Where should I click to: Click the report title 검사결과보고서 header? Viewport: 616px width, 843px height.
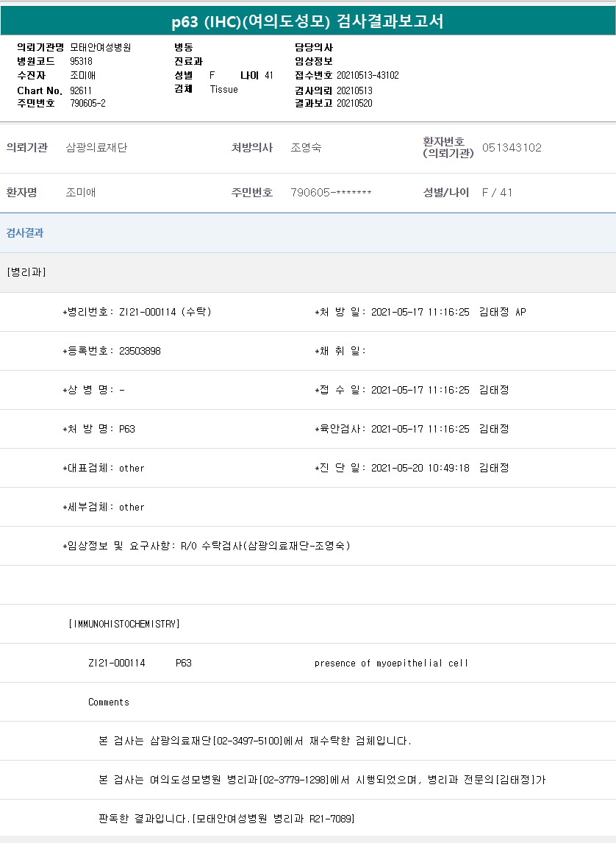[x=308, y=21]
